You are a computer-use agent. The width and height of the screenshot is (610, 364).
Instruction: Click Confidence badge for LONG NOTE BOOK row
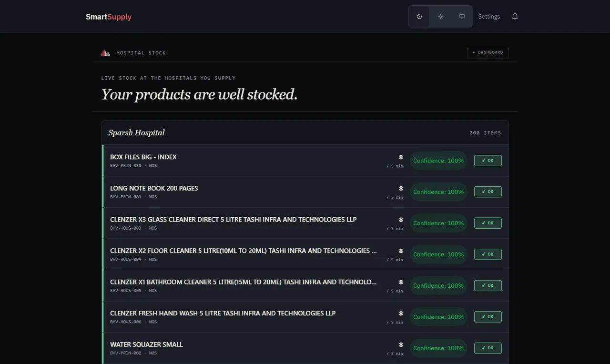[438, 192]
